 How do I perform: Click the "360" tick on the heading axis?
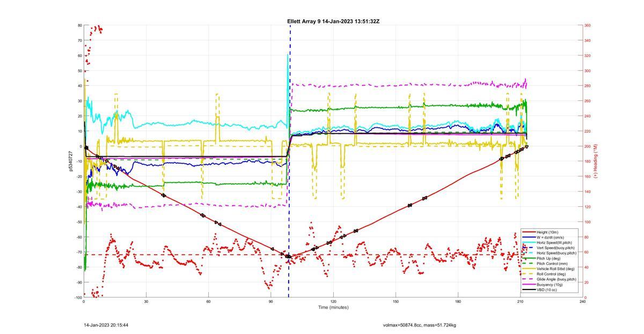[588, 25]
